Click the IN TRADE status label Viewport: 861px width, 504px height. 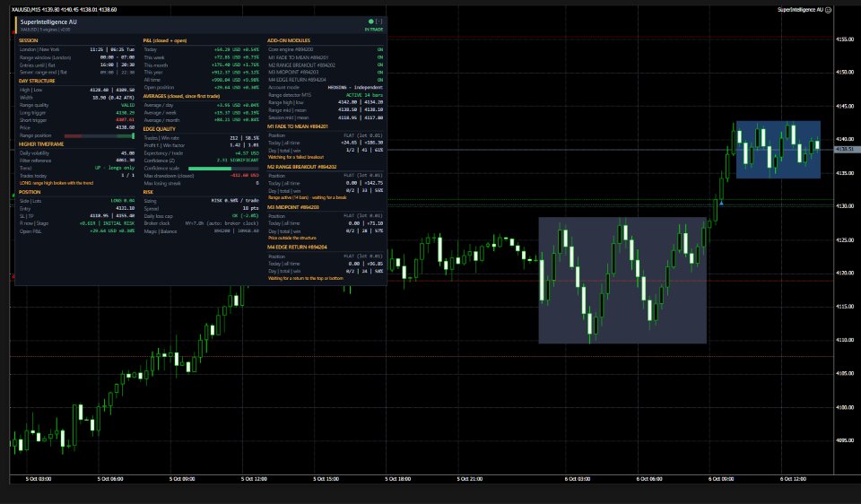[374, 30]
